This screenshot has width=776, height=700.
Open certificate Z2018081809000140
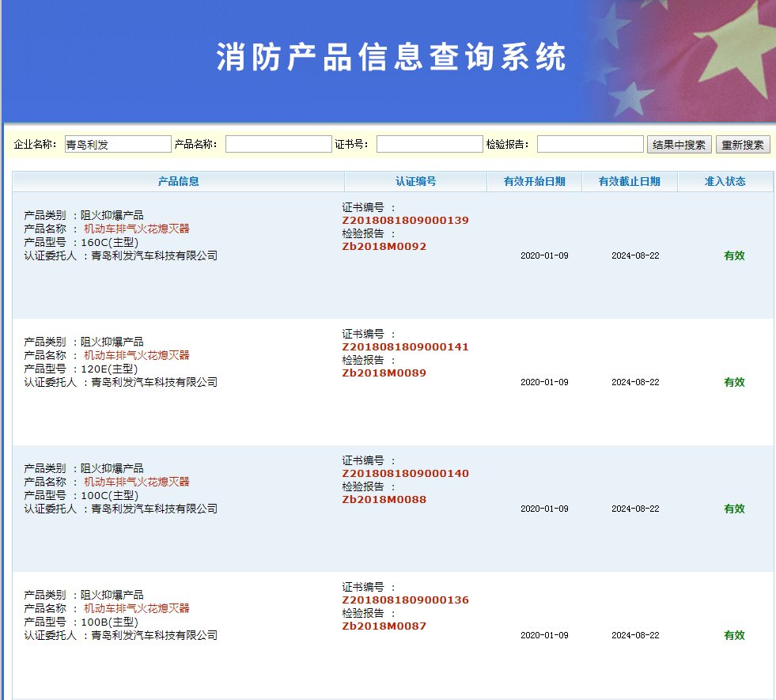pyautogui.click(x=405, y=473)
